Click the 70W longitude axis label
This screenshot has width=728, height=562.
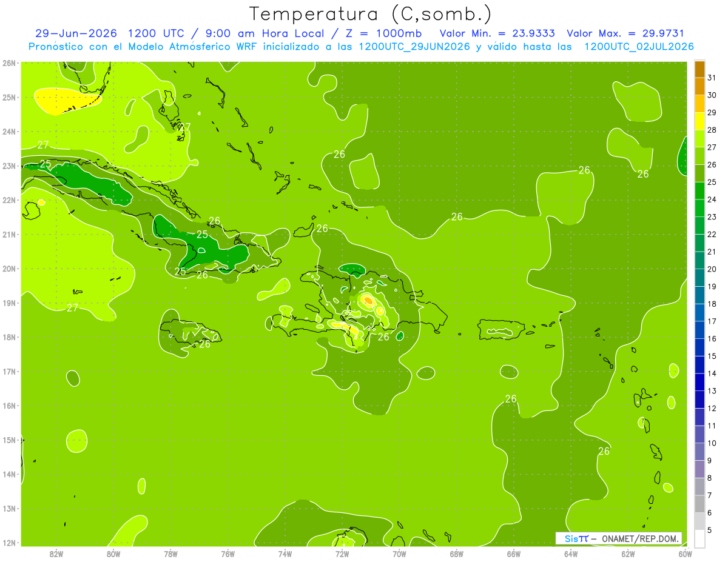(399, 553)
